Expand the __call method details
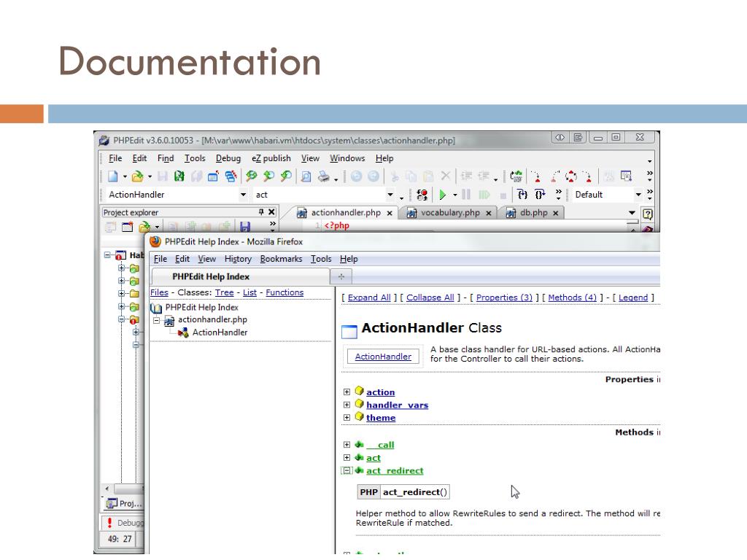The width and height of the screenshot is (747, 560). (x=347, y=445)
